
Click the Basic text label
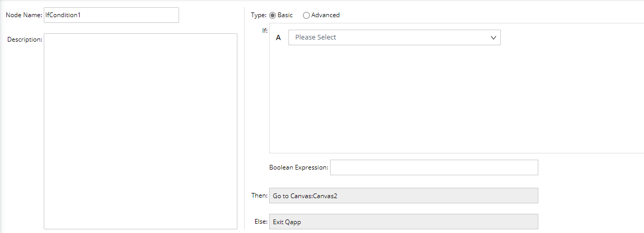point(285,15)
